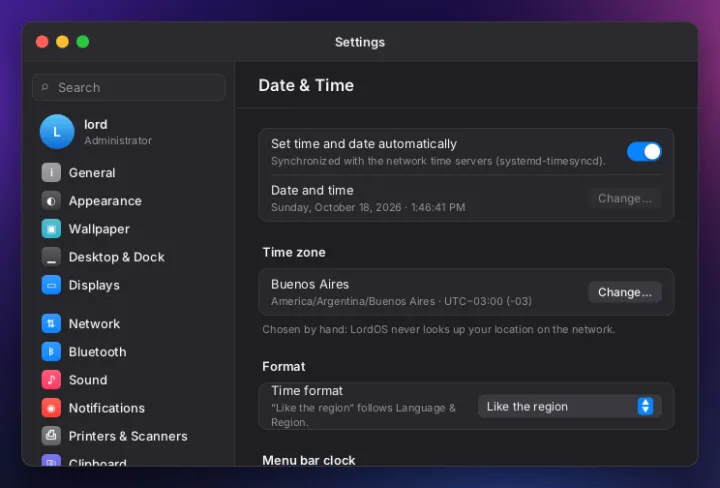
Task: Click the Menu bar clock heading
Action: click(x=309, y=460)
